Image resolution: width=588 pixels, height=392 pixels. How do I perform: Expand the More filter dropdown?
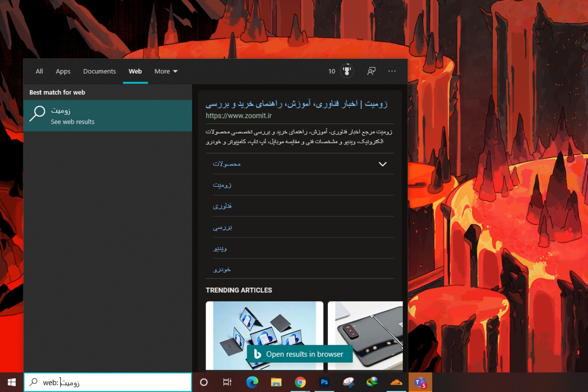tap(166, 71)
